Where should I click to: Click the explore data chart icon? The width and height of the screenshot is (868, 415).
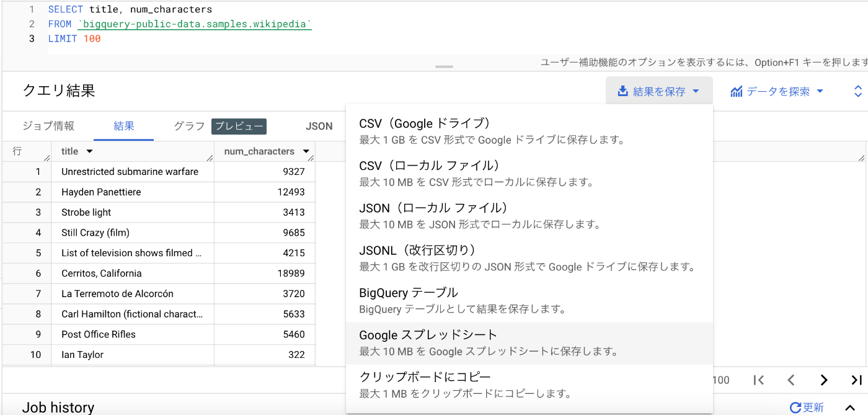click(737, 92)
